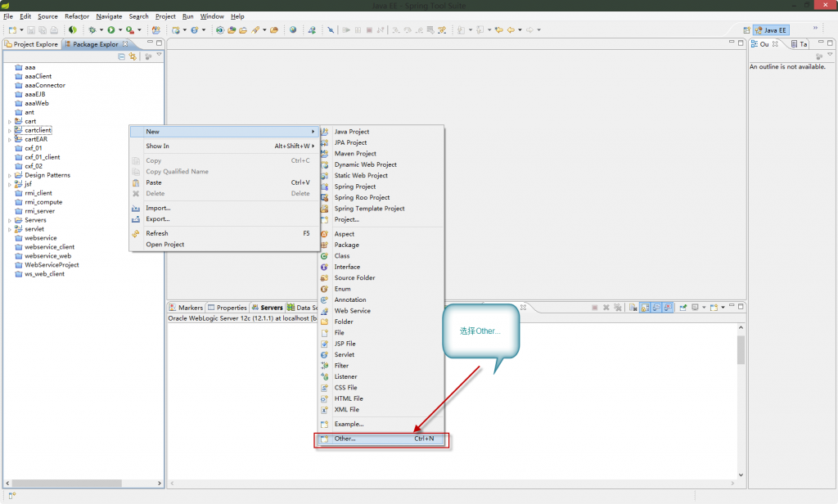Viewport: 838px width, 504px height.
Task: Expand the Design Patterns project node
Action: tap(10, 175)
